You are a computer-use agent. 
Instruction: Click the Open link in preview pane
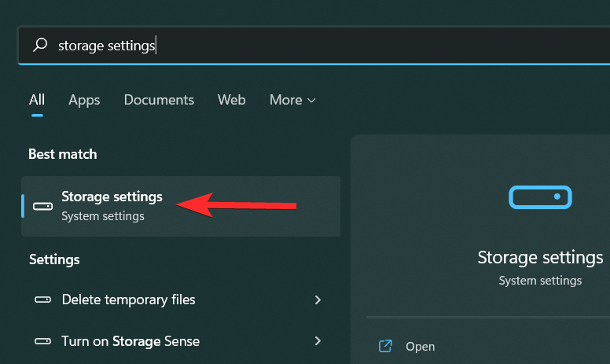pyautogui.click(x=420, y=346)
